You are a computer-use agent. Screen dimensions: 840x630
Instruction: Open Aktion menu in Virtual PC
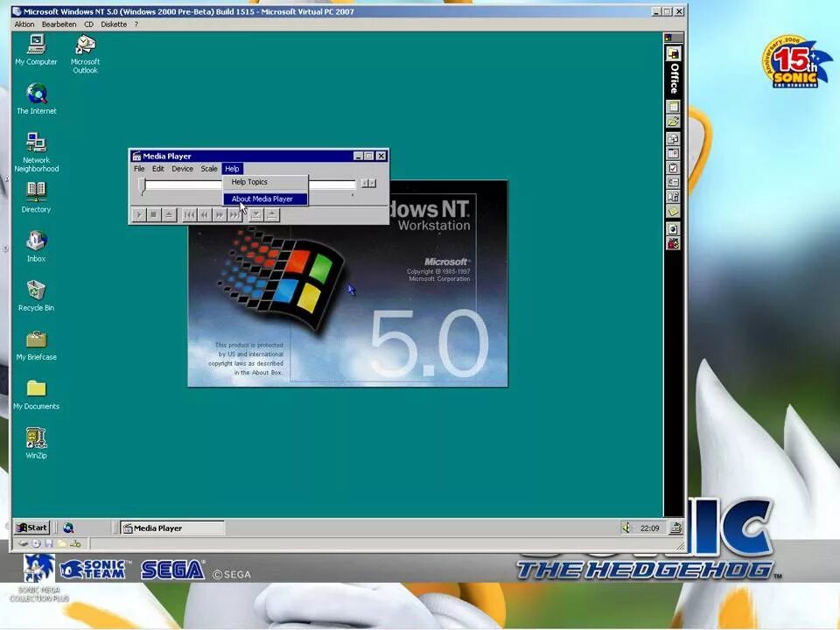pos(24,24)
